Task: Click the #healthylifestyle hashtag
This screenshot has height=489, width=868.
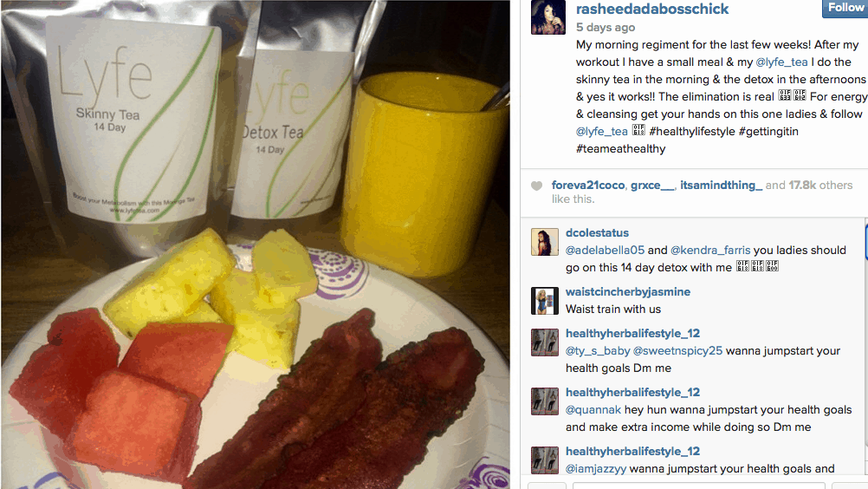Action: [x=692, y=131]
